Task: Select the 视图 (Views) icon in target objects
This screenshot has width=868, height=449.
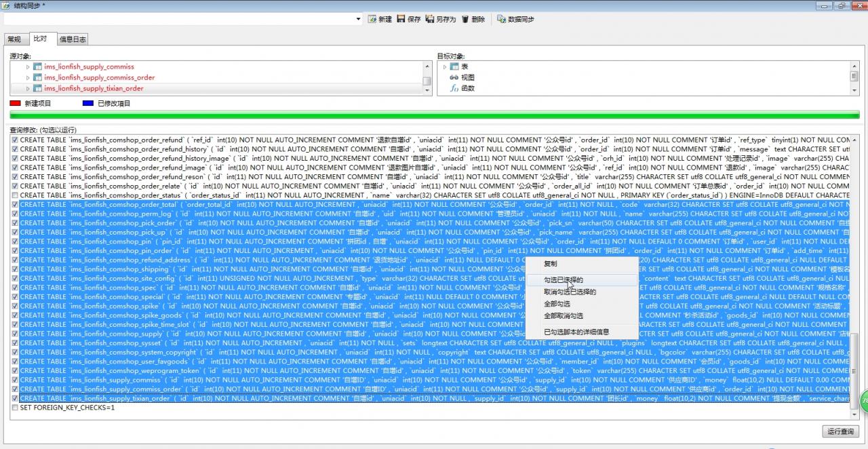Action: coord(454,77)
